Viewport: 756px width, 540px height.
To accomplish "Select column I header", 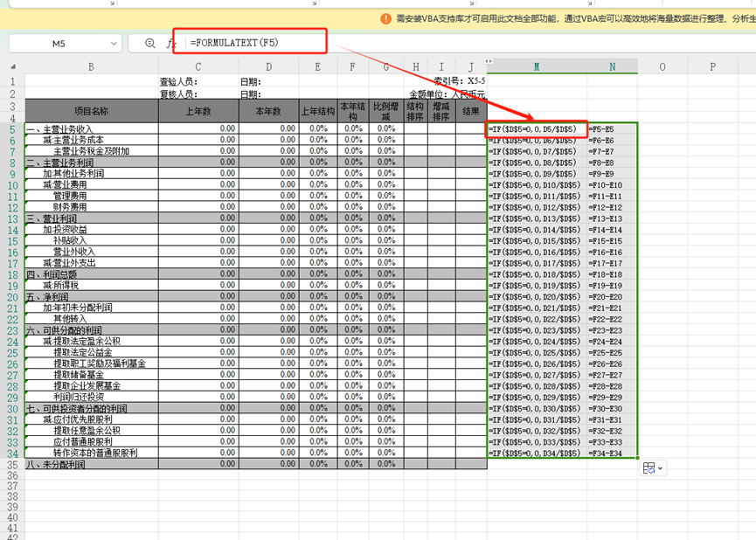I will pos(441,67).
